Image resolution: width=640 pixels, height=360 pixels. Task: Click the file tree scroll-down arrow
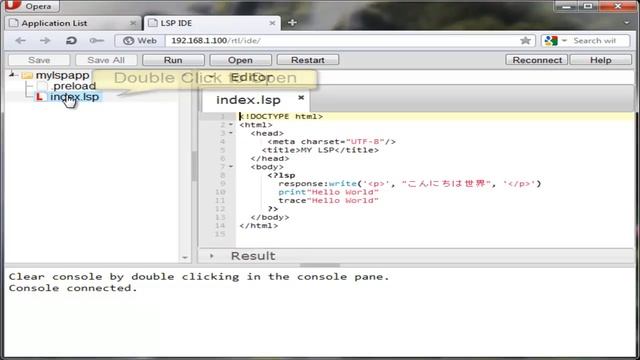point(185,258)
